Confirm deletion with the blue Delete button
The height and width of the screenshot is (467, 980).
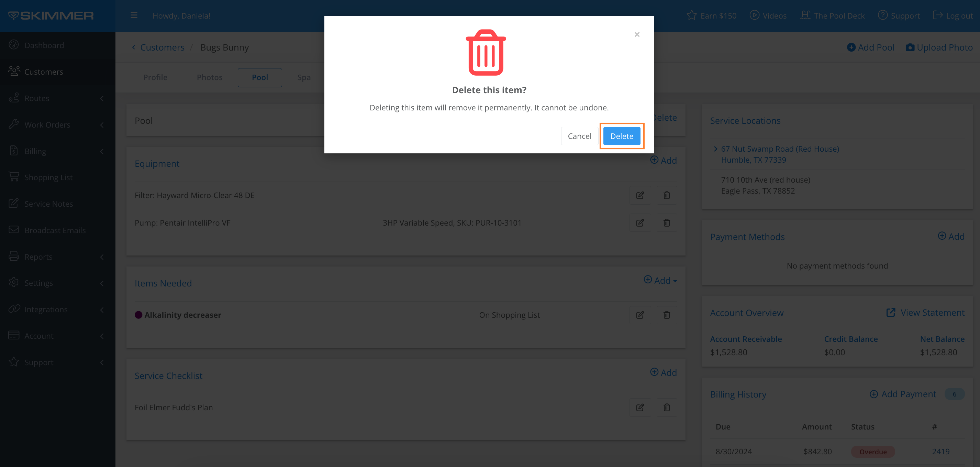coord(621,136)
